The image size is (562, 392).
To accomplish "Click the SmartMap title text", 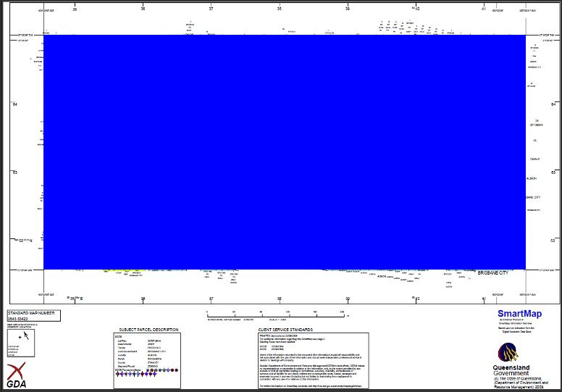I will [x=519, y=314].
